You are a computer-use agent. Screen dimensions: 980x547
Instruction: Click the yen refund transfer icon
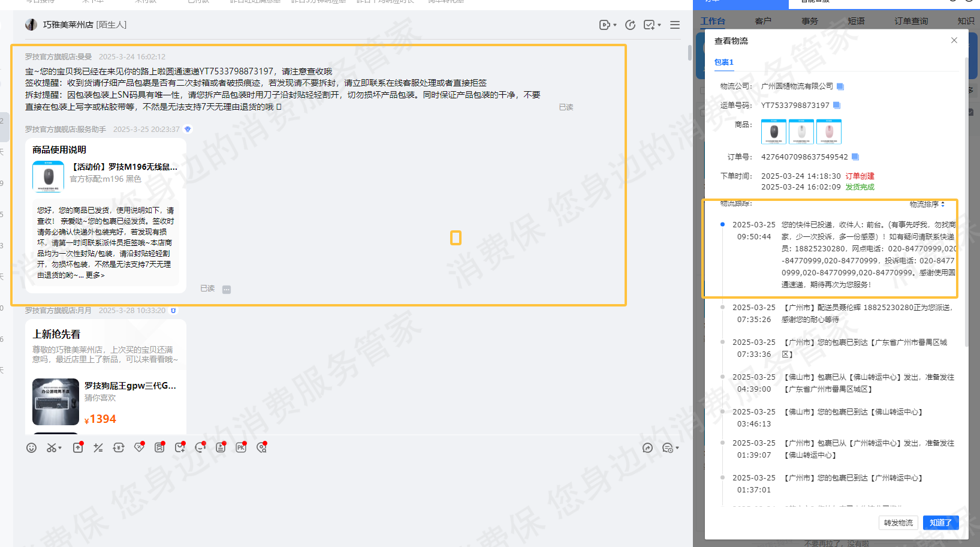(119, 447)
